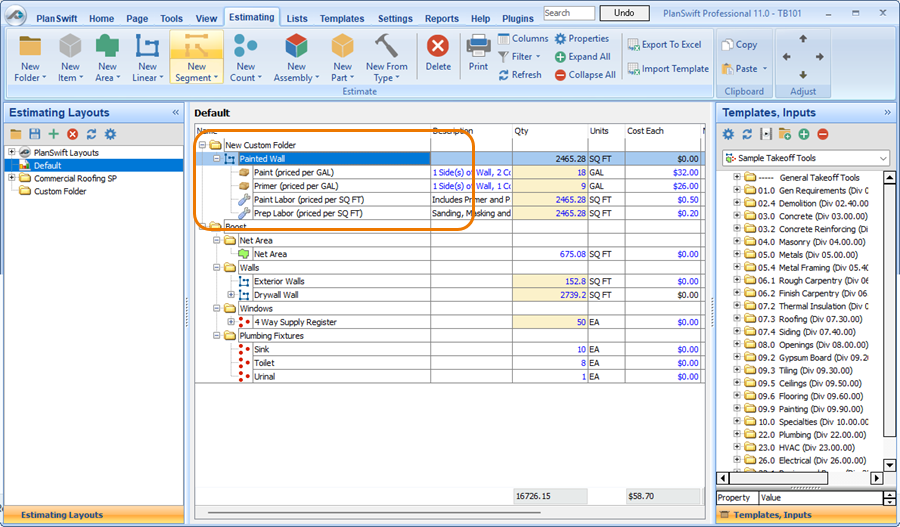Collapse the Painted Wall row
The width and height of the screenshot is (900, 527).
216,158
